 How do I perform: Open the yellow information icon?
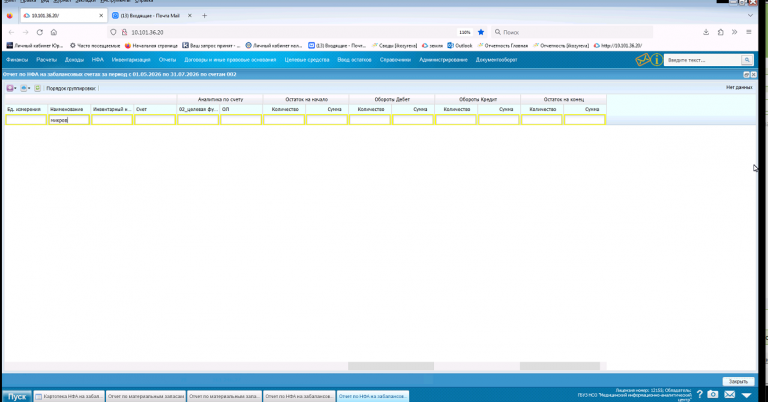(x=656, y=60)
